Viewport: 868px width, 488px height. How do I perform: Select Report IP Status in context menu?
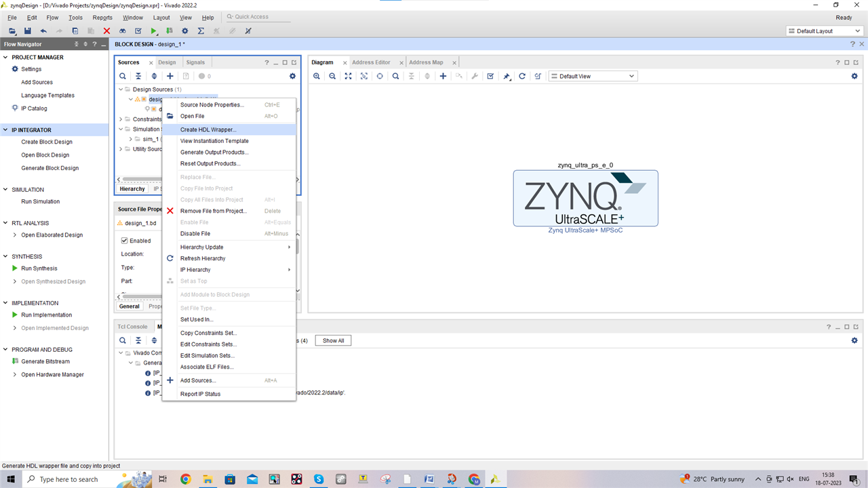(229, 394)
